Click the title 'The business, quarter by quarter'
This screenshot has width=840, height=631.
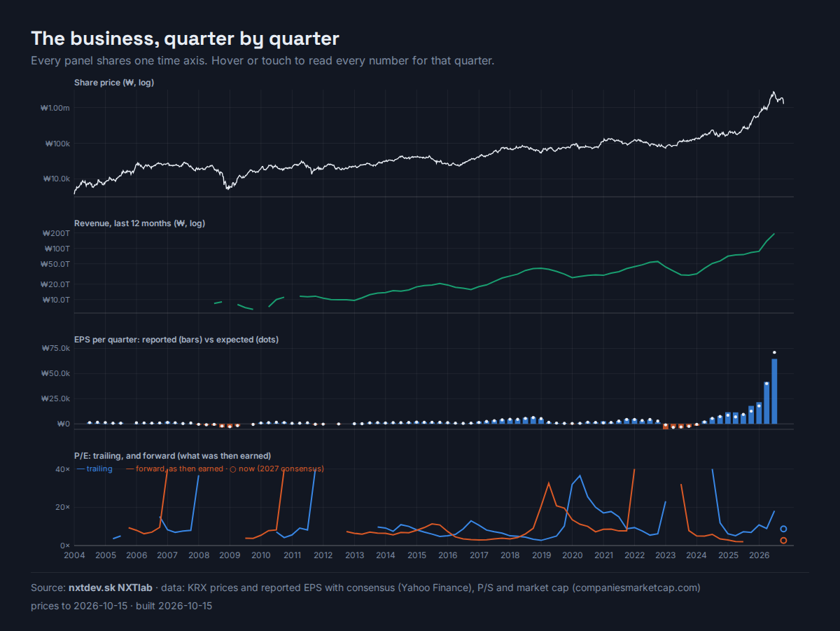[x=185, y=39]
